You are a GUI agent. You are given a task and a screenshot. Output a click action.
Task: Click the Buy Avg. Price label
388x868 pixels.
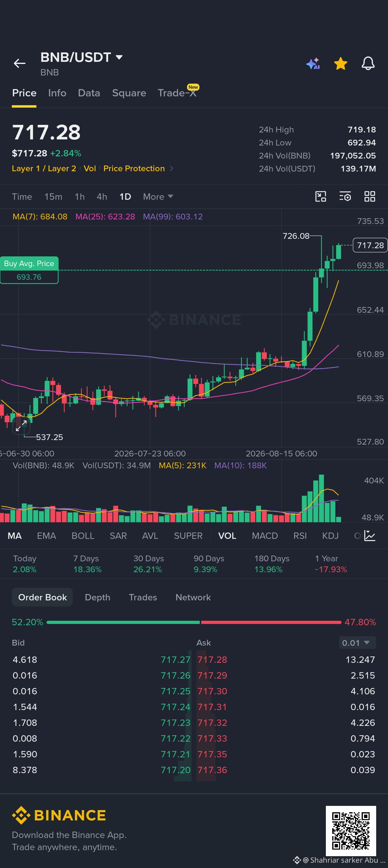[29, 263]
